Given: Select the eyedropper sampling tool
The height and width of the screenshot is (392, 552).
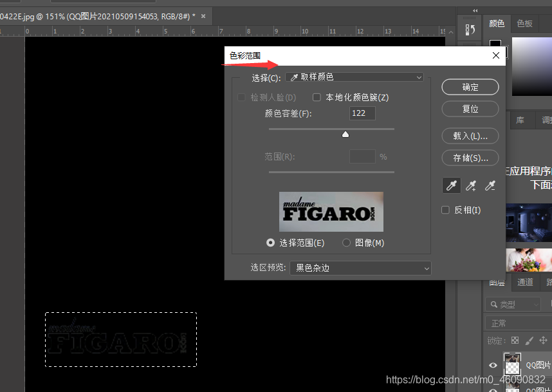Looking at the screenshot, I should pos(452,185).
